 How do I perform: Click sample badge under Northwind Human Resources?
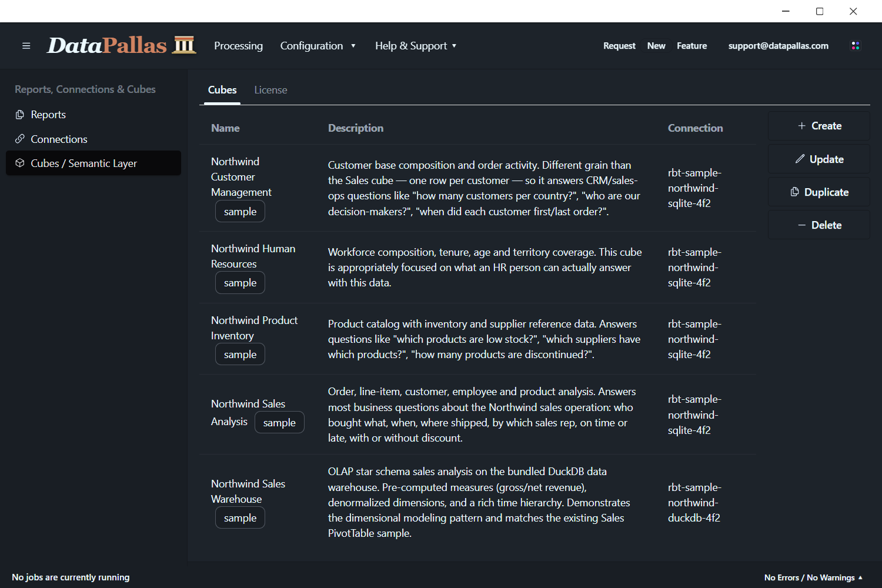[240, 283]
